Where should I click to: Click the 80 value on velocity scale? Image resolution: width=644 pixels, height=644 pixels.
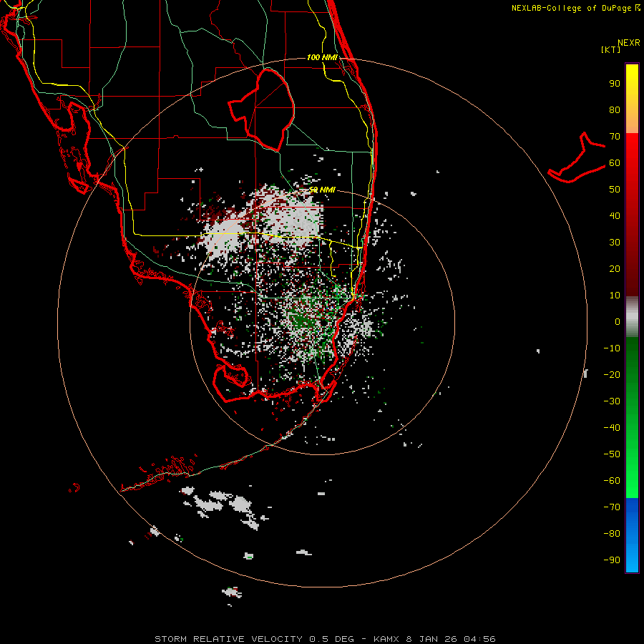(615, 110)
